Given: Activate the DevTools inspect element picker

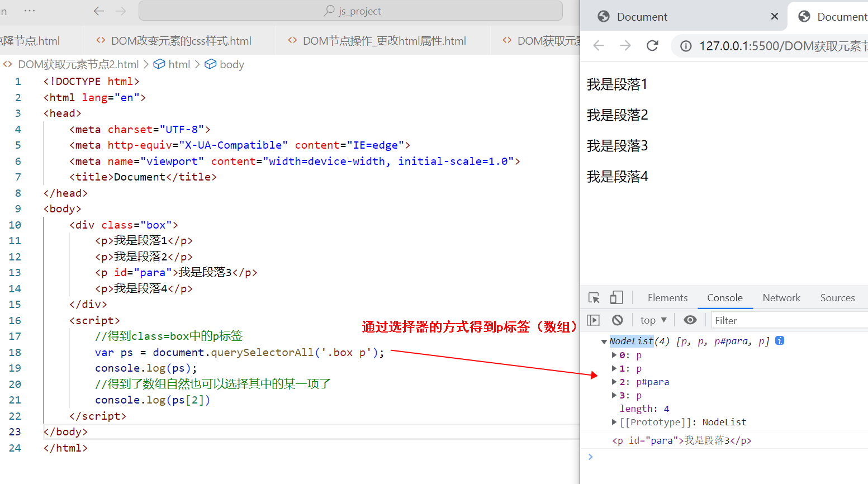Looking at the screenshot, I should (594, 298).
